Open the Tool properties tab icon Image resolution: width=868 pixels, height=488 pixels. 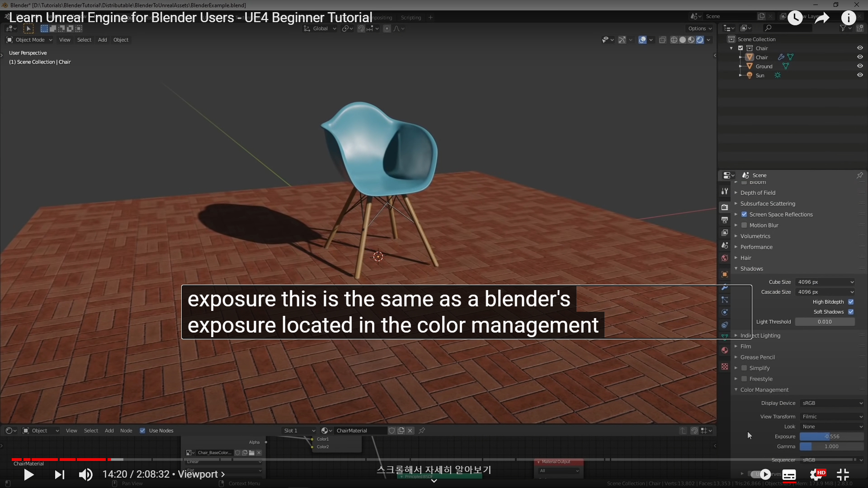pyautogui.click(x=725, y=191)
